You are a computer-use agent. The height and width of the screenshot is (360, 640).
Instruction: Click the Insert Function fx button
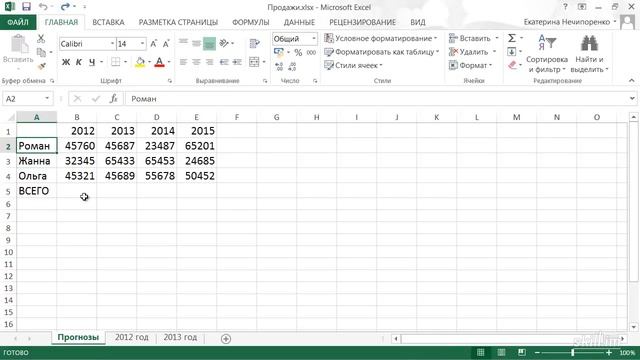tap(113, 99)
